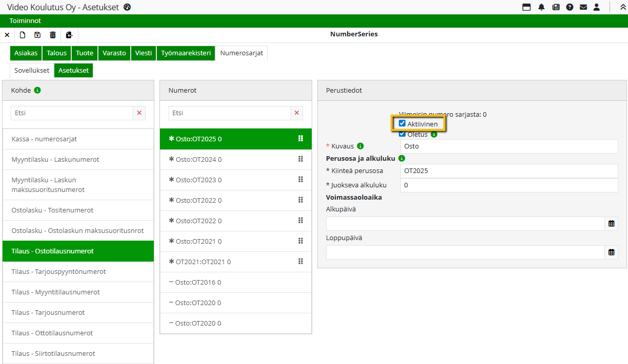Toggle the Oletus checkbox
The height and width of the screenshot is (364, 628).
402,134
